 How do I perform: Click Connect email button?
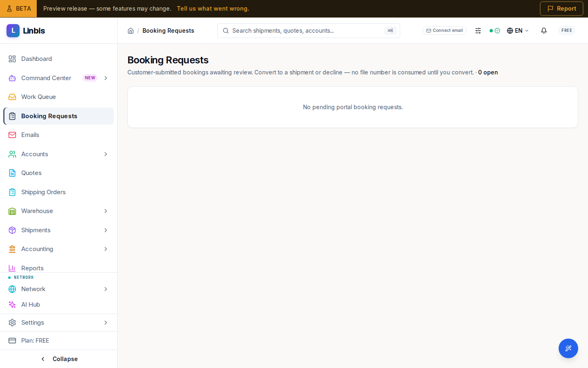pos(445,31)
